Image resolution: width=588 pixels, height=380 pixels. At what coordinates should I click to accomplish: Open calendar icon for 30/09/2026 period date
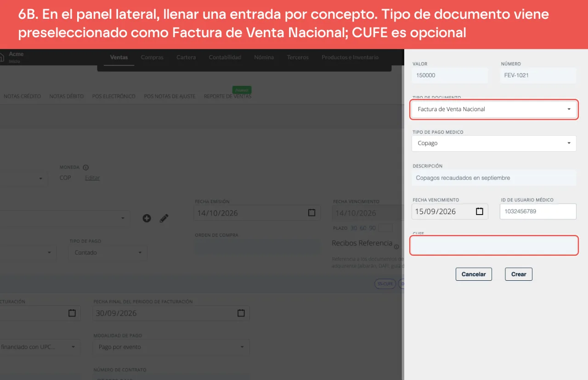pyautogui.click(x=241, y=313)
